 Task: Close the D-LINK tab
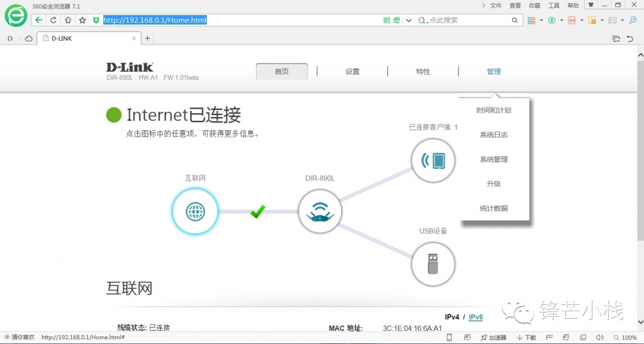tap(134, 38)
